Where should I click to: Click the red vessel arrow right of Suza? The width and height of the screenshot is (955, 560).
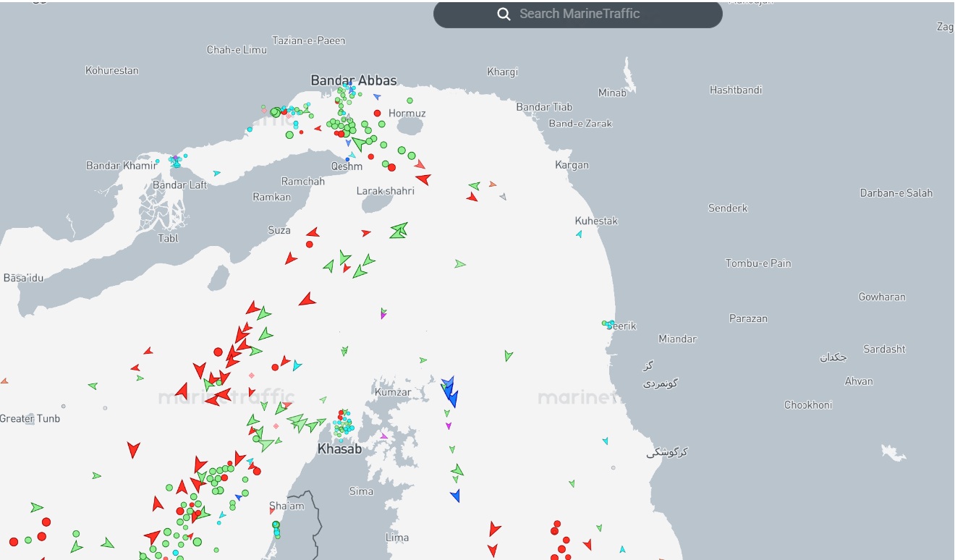tap(313, 233)
